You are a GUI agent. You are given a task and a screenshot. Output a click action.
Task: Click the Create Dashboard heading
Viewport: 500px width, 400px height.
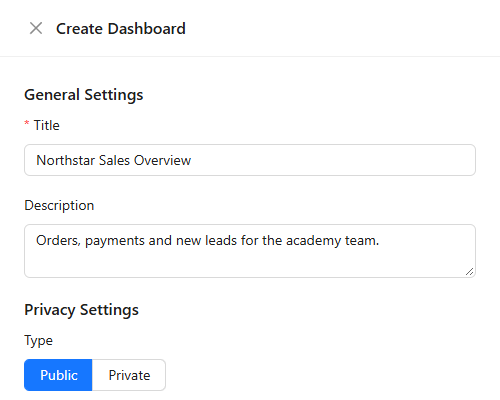point(121,29)
